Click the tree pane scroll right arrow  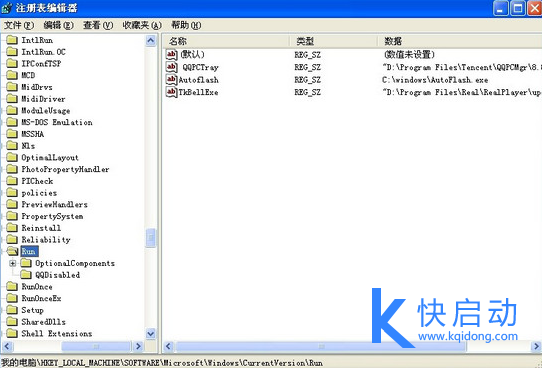(x=138, y=346)
